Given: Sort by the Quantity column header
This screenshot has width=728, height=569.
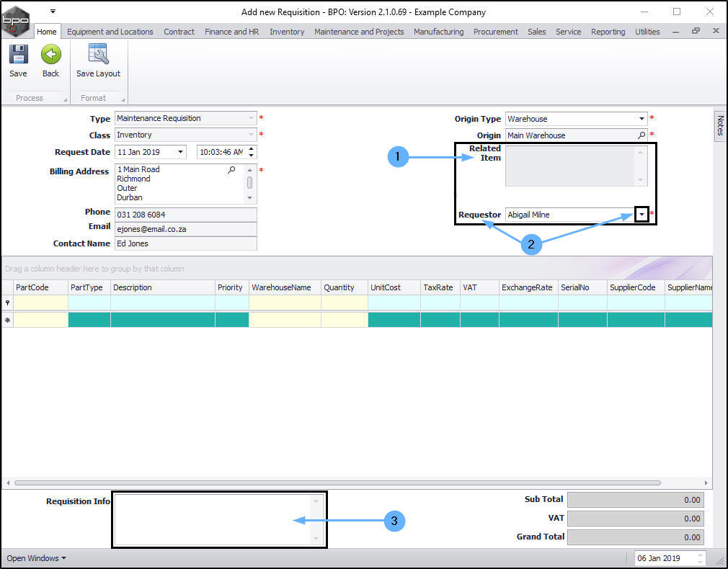Looking at the screenshot, I should click(x=344, y=287).
